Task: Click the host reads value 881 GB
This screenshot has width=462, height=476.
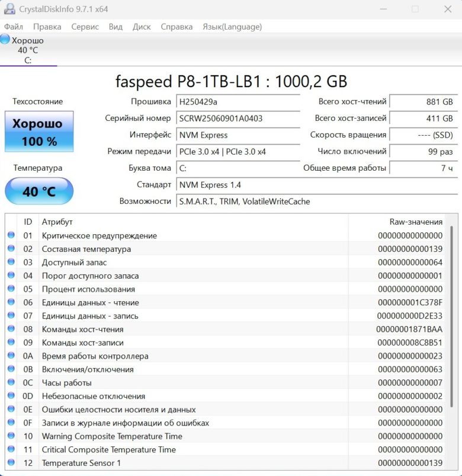Action: click(423, 102)
